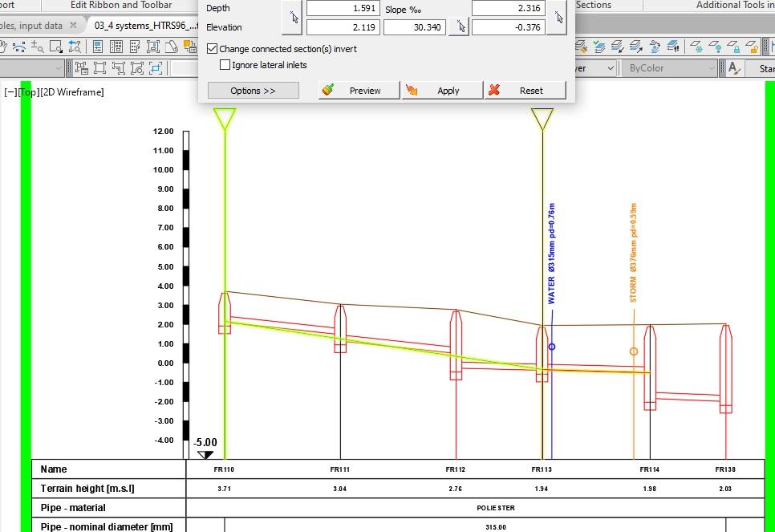The width and height of the screenshot is (775, 532).
Task: Click the single viewport icon
Action: (99, 68)
